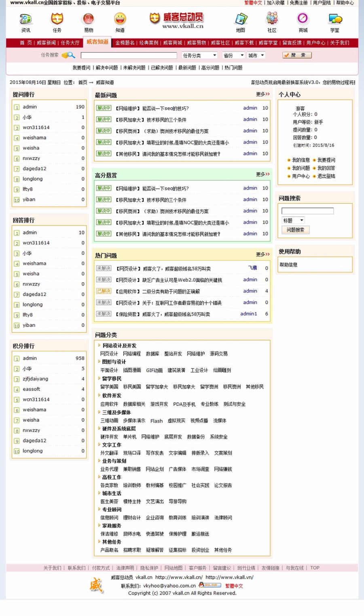This screenshot has width=364, height=616.
Task: Open the 商城 mall icon
Action: tap(303, 19)
